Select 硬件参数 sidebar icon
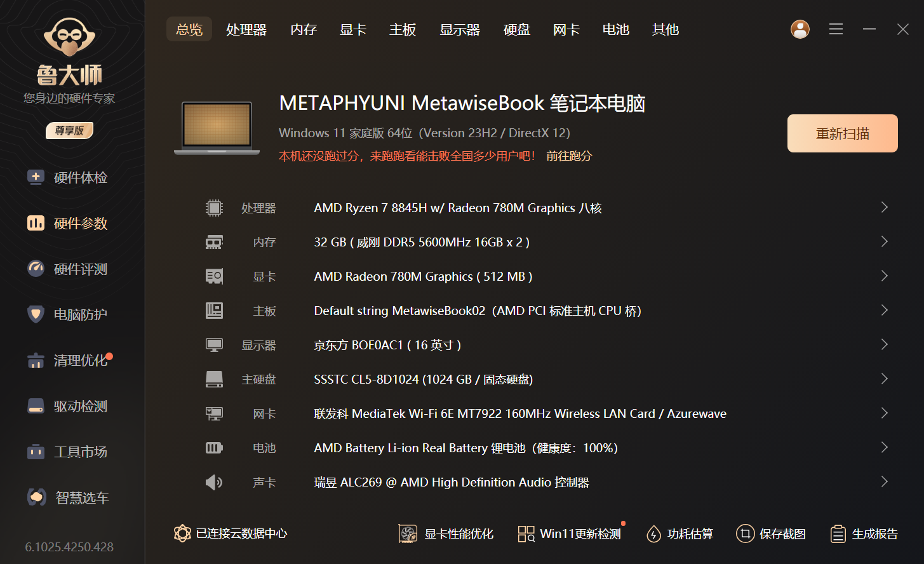Image resolution: width=924 pixels, height=564 pixels. (x=36, y=223)
